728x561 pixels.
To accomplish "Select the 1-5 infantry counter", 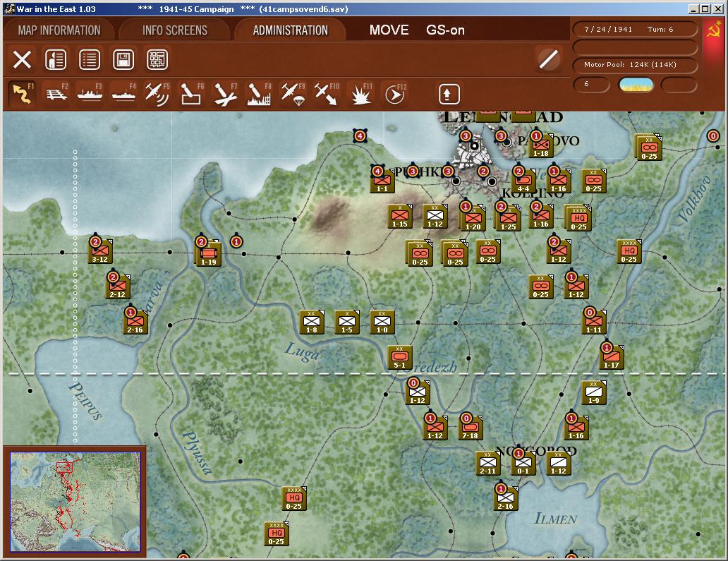I will pos(347,322).
